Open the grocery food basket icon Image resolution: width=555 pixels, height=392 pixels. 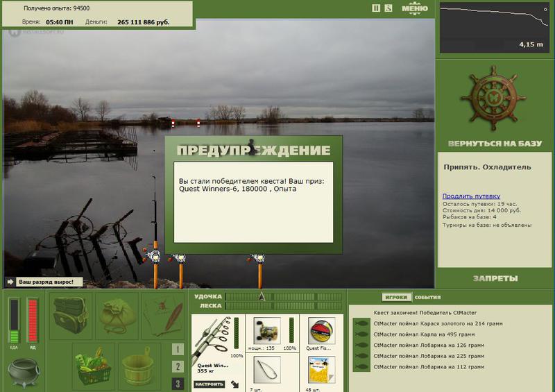tap(94, 366)
